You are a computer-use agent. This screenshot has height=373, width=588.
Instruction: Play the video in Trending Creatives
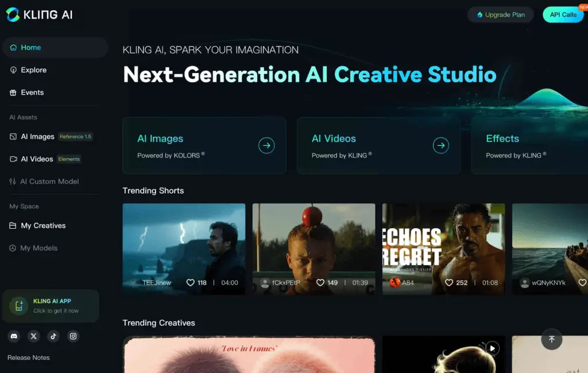pyautogui.click(x=492, y=348)
